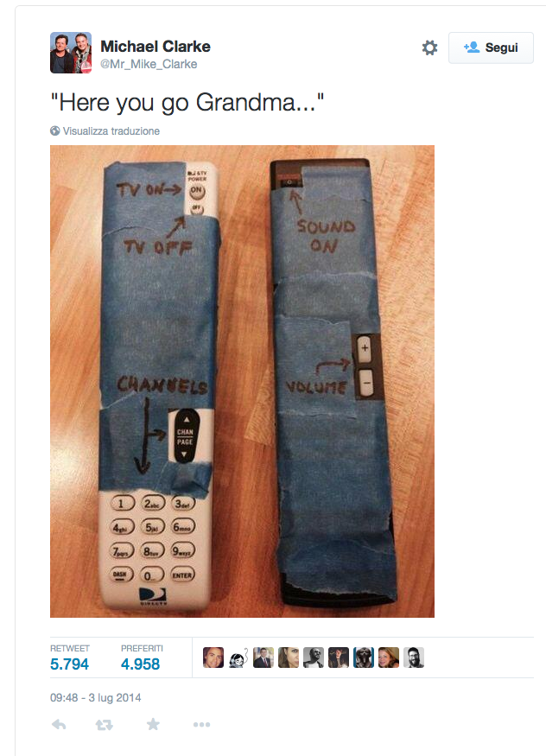Favorite the tweet with star icon
546x756 pixels.
153,724
